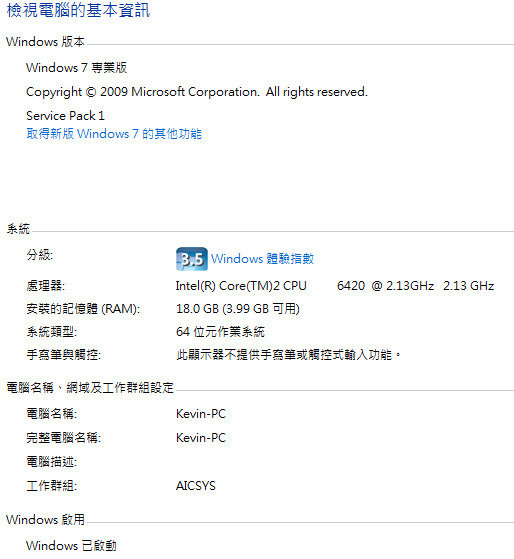Viewport: 514px width, 559px height.
Task: Click the 電腦描述 label
Action: 51,462
